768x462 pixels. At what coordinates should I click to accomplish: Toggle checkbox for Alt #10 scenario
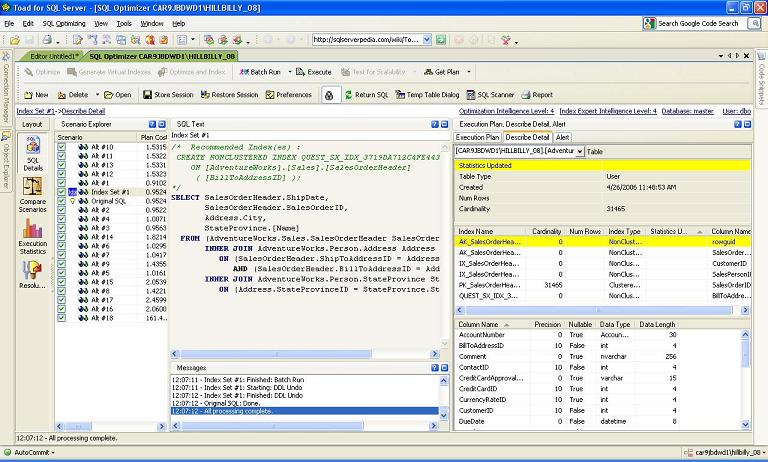(61, 147)
